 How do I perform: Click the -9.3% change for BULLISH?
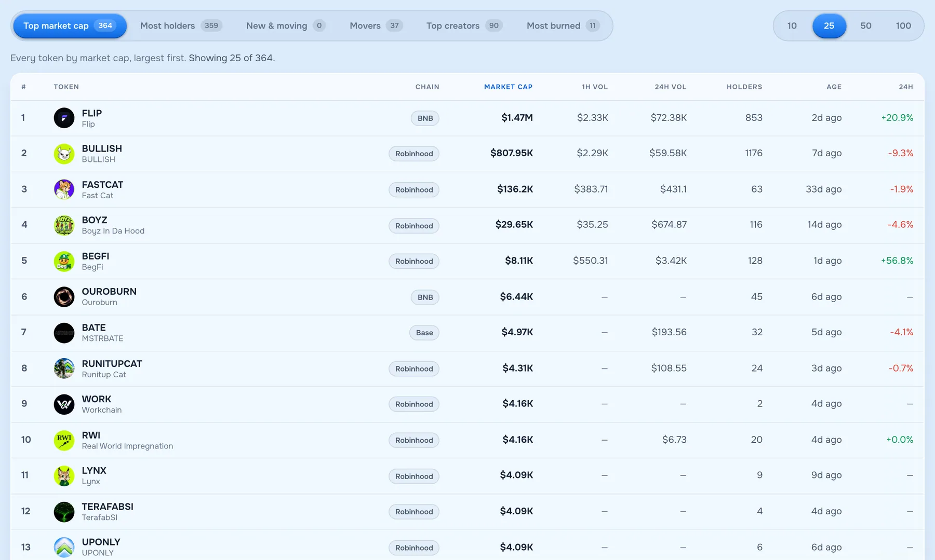[901, 153]
